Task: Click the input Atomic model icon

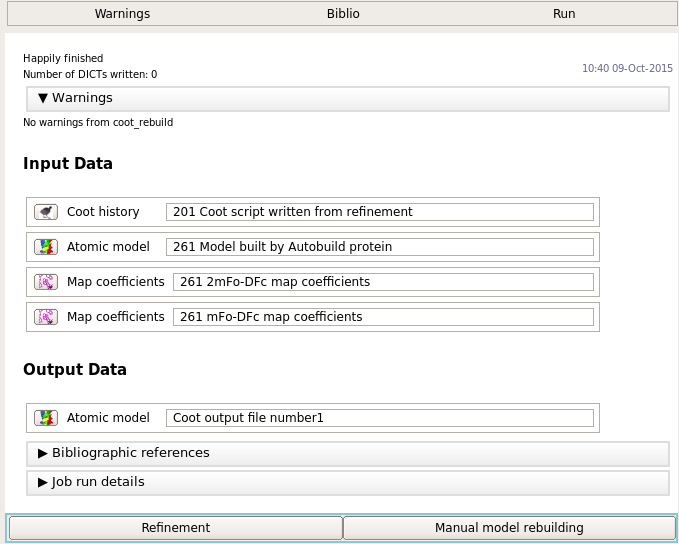Action: 45,247
